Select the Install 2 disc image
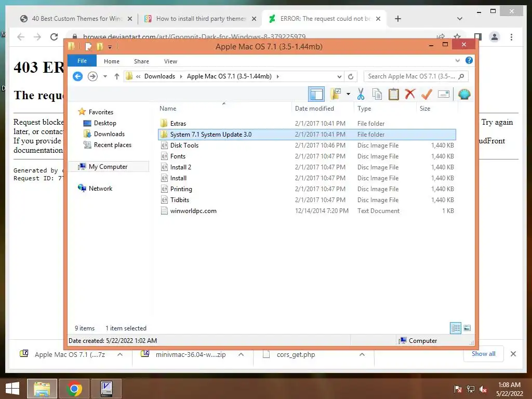Screen dimensions: 532x399 click(x=307, y=167)
